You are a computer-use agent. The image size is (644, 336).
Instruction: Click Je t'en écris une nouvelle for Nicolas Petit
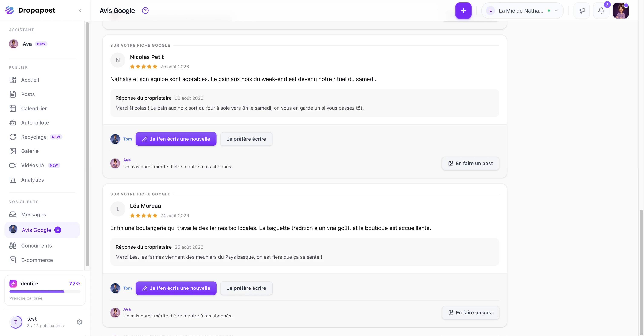click(x=176, y=139)
